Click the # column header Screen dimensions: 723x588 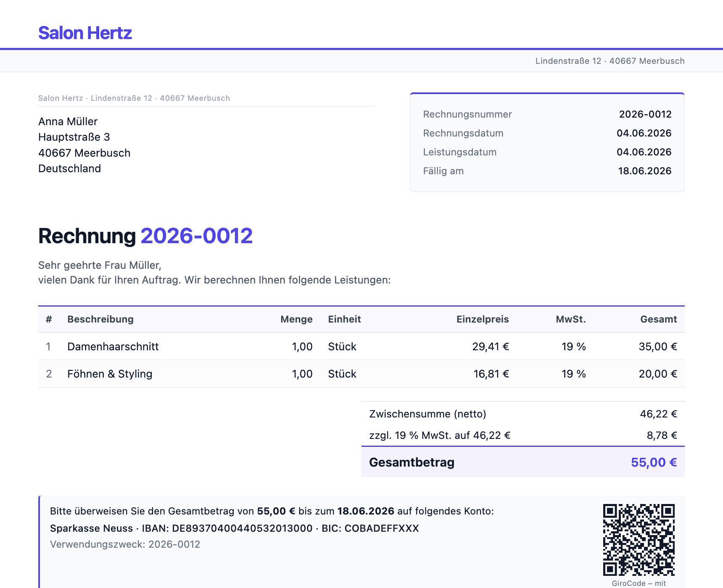pyautogui.click(x=49, y=319)
